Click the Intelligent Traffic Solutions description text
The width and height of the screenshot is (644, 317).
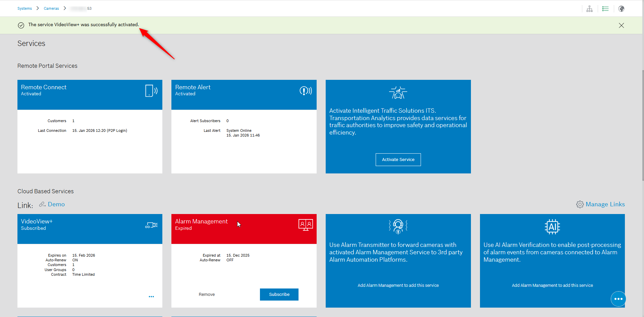(398, 121)
